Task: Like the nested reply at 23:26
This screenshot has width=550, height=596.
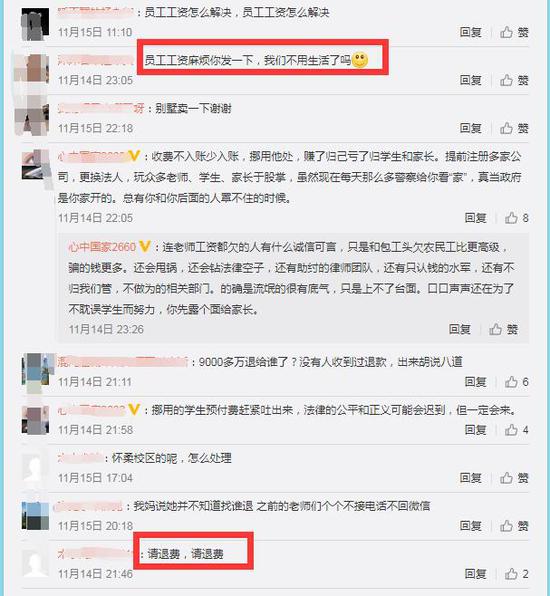Action: 503,329
